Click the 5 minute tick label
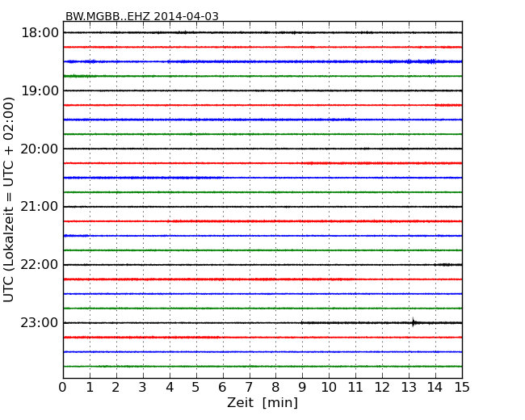Image resolution: width=525 pixels, height=420 pixels. pyautogui.click(x=196, y=387)
